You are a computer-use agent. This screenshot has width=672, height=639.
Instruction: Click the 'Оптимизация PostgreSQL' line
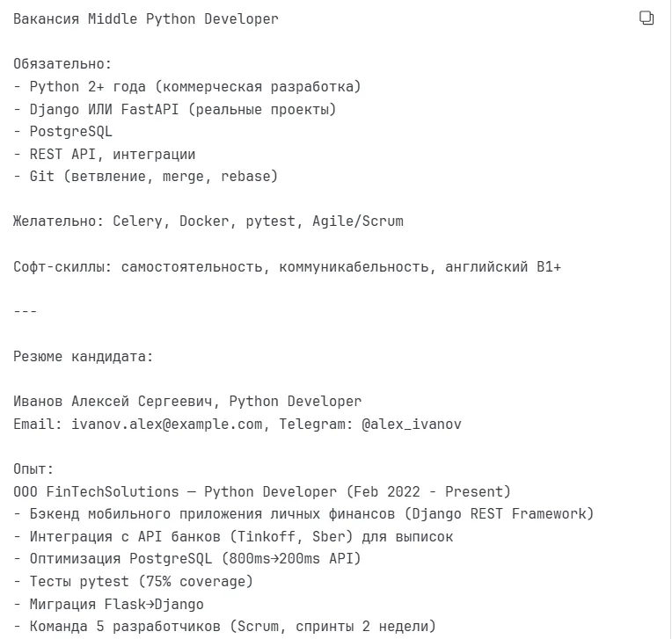pos(187,559)
